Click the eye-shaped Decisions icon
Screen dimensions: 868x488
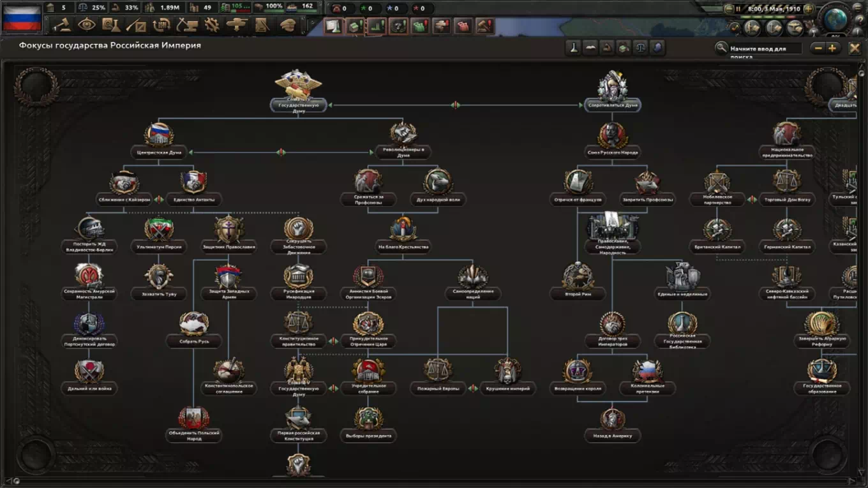(86, 25)
